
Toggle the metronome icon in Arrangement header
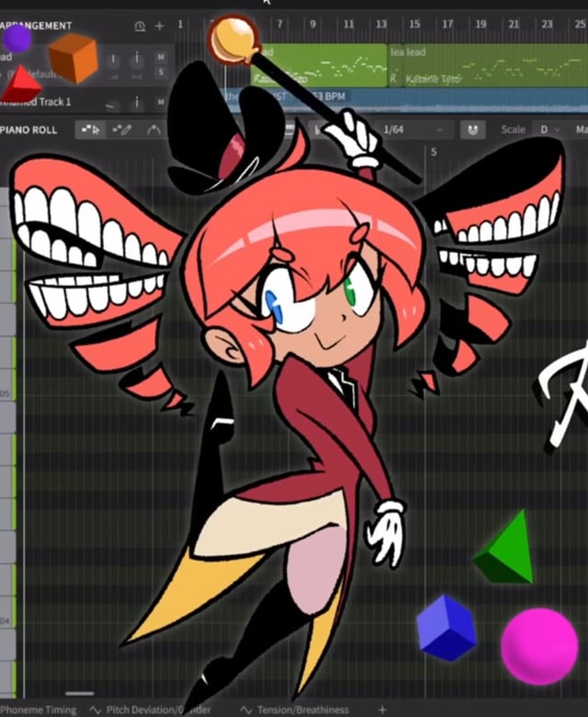point(141,26)
